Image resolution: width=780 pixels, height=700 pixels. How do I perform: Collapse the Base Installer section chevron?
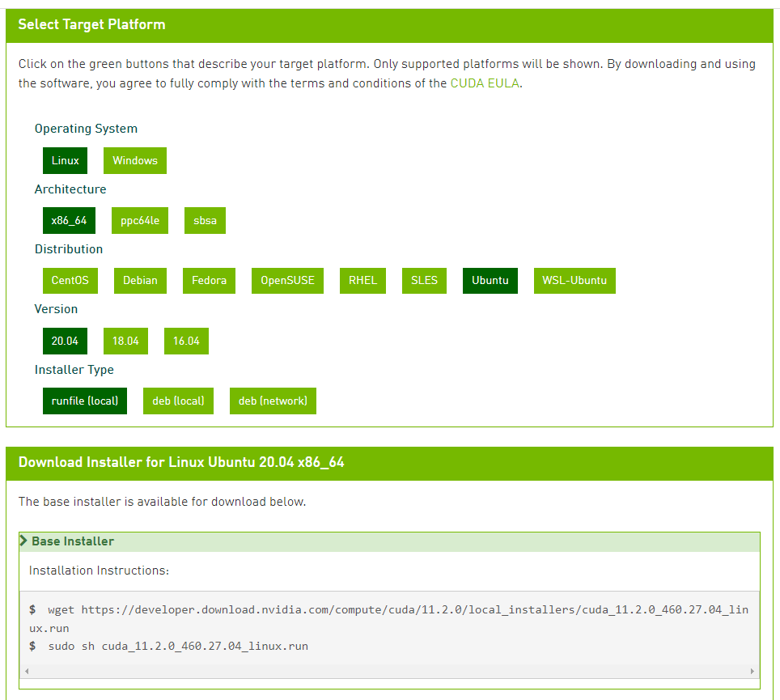tap(23, 541)
